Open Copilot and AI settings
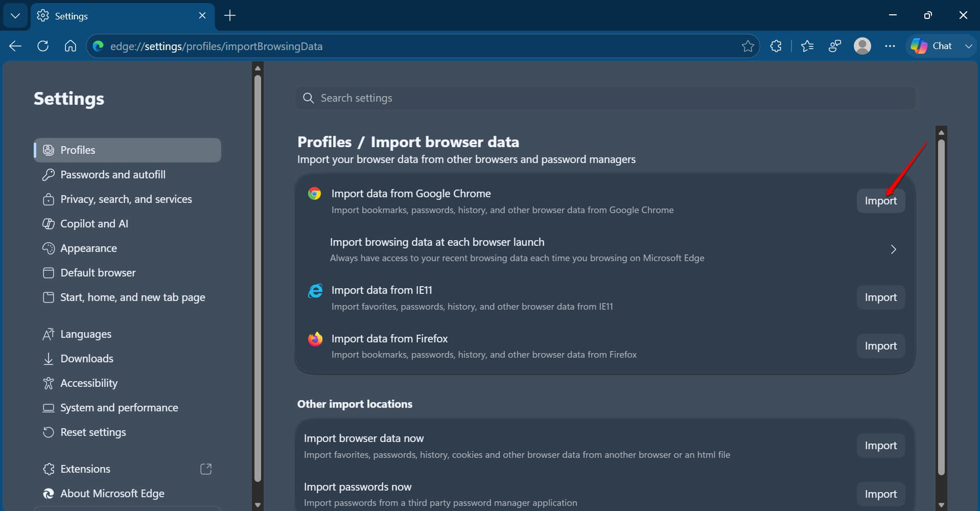 [x=127, y=224]
